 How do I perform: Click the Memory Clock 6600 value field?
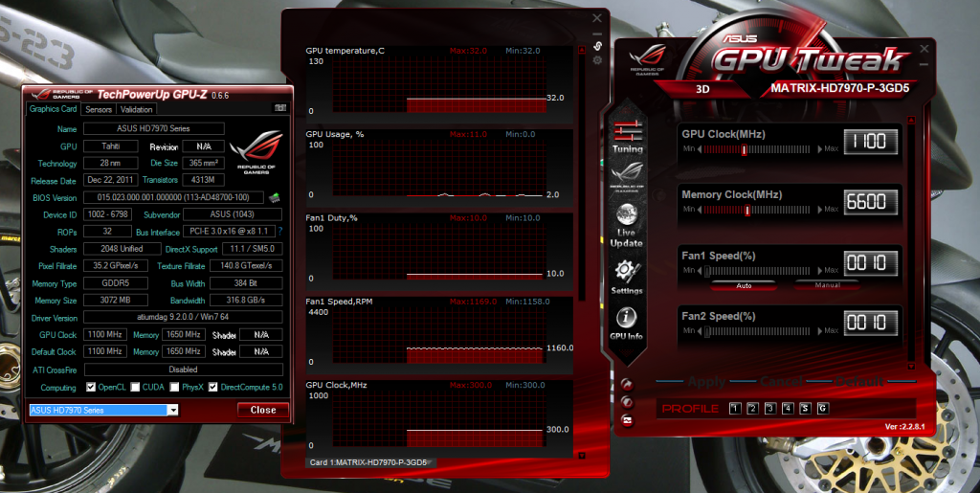871,202
